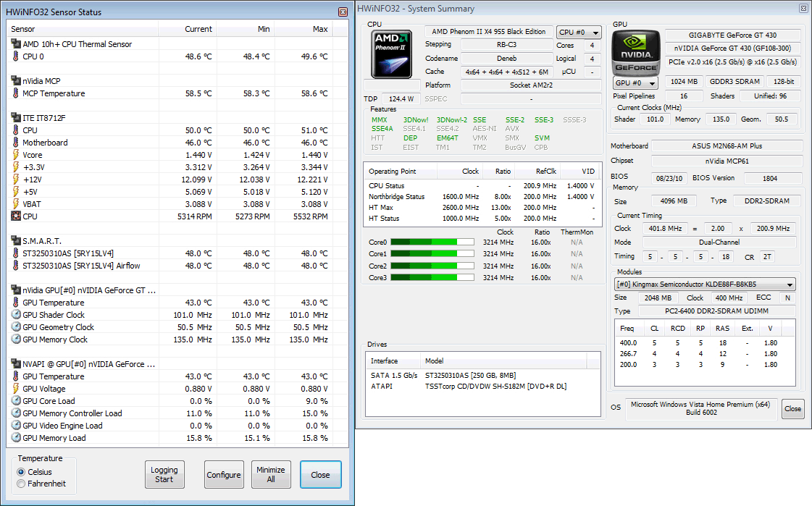
Task: Click the GPU Geometry Clock icon
Action: click(16, 327)
